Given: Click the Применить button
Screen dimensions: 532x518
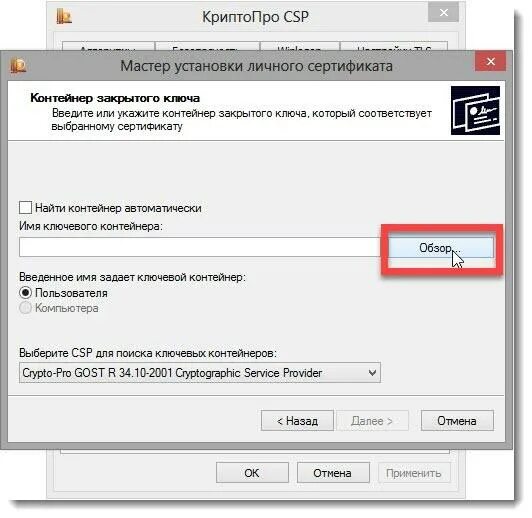Looking at the screenshot, I should click(414, 473).
